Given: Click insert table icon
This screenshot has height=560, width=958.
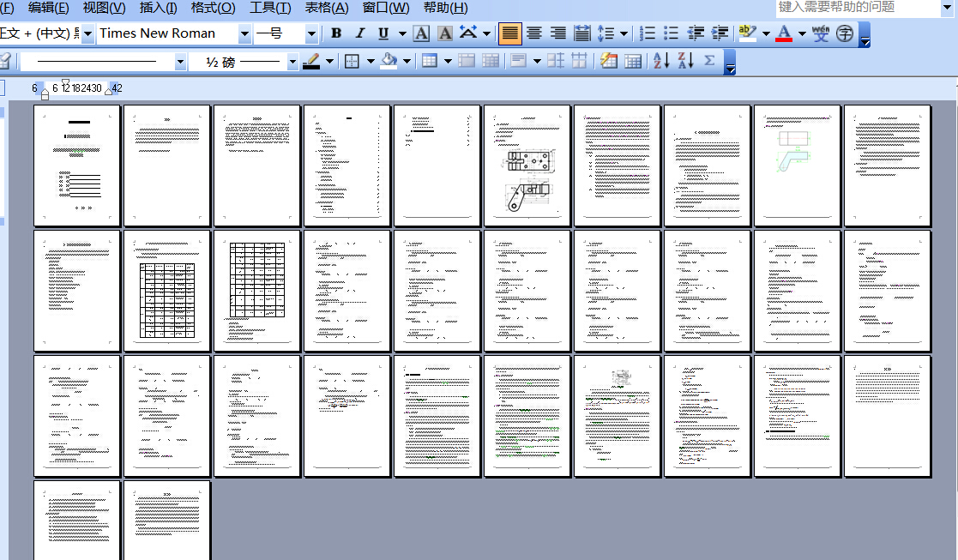Looking at the screenshot, I should [x=430, y=61].
